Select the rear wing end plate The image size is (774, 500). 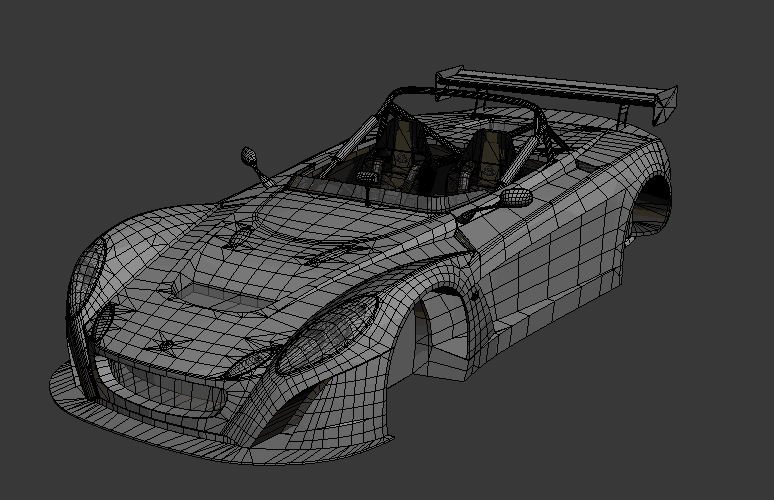tap(665, 102)
